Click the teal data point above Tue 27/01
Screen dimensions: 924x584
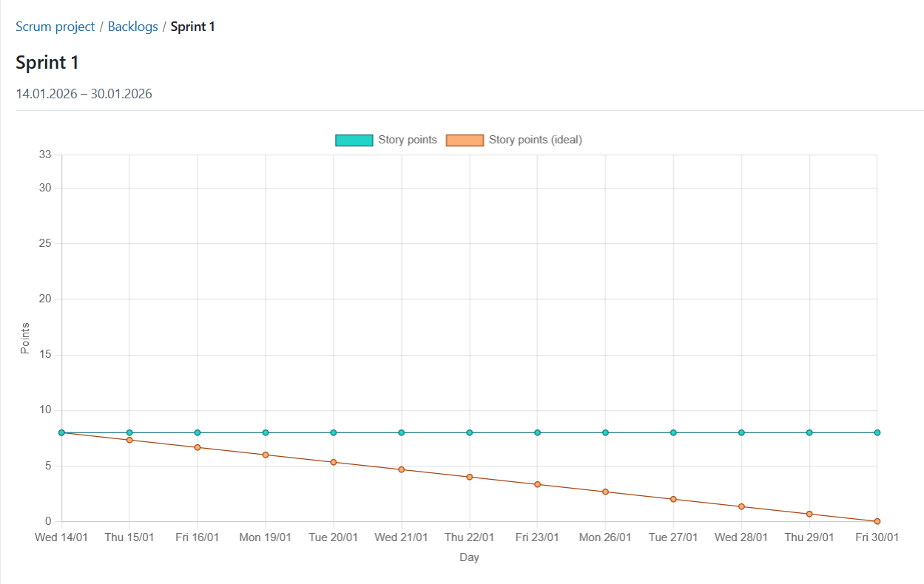coord(672,432)
